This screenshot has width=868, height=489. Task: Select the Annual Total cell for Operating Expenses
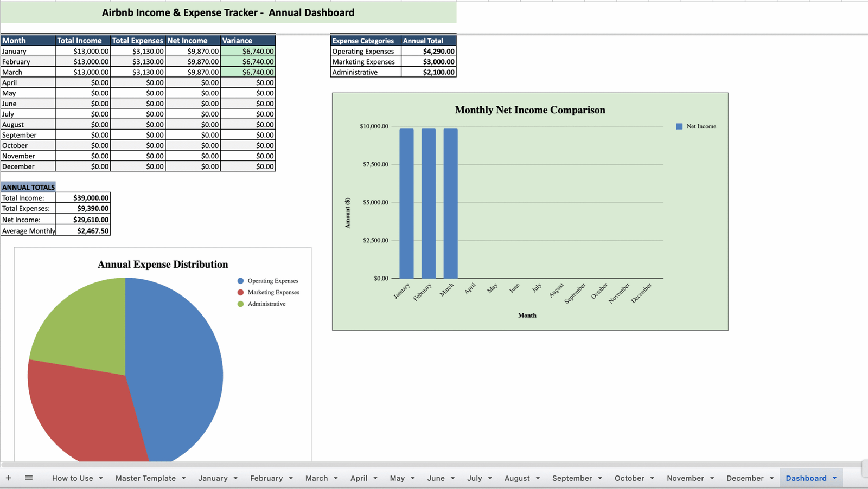429,51
